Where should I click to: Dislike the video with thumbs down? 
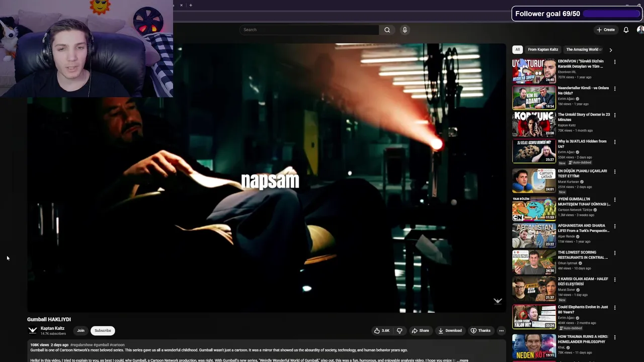pos(399,331)
